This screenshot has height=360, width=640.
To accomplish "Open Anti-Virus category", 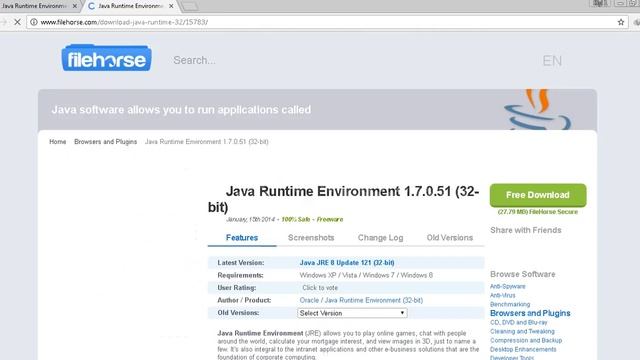I will (502, 296).
